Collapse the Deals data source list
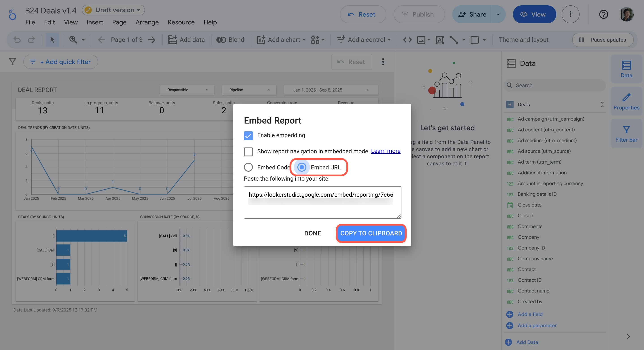This screenshot has width=644, height=350. [x=602, y=105]
